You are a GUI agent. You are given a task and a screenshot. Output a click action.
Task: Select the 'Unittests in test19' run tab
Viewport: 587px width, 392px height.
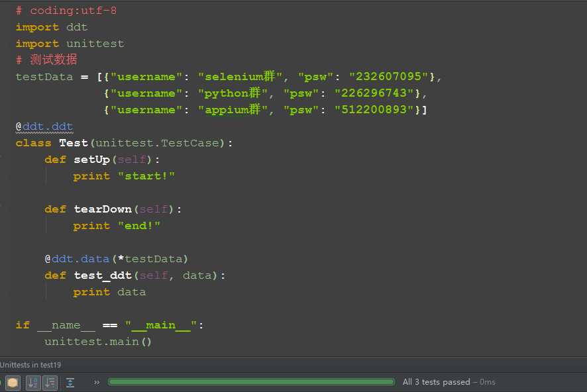pyautogui.click(x=30, y=365)
